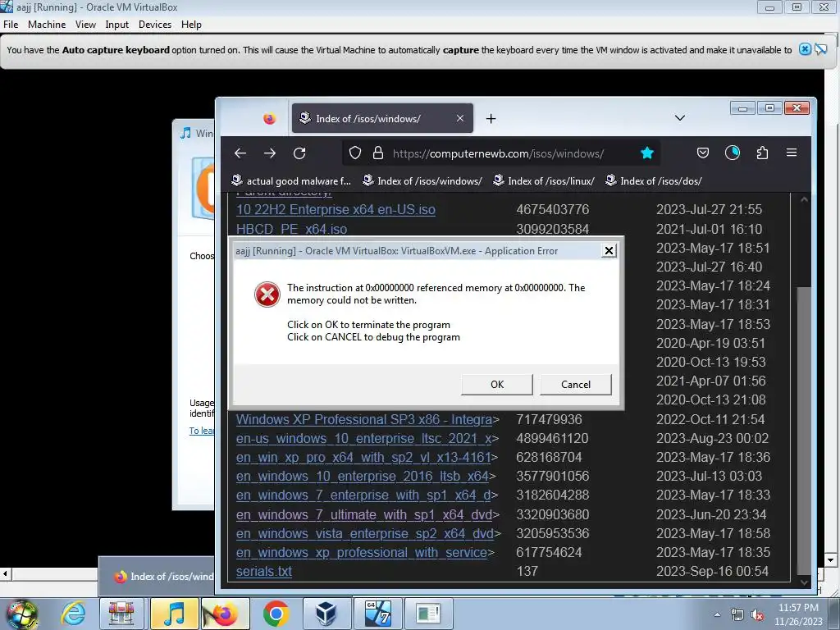Viewport: 840px width, 630px height.
Task: Open the actual good malware bookmark
Action: pyautogui.click(x=291, y=181)
